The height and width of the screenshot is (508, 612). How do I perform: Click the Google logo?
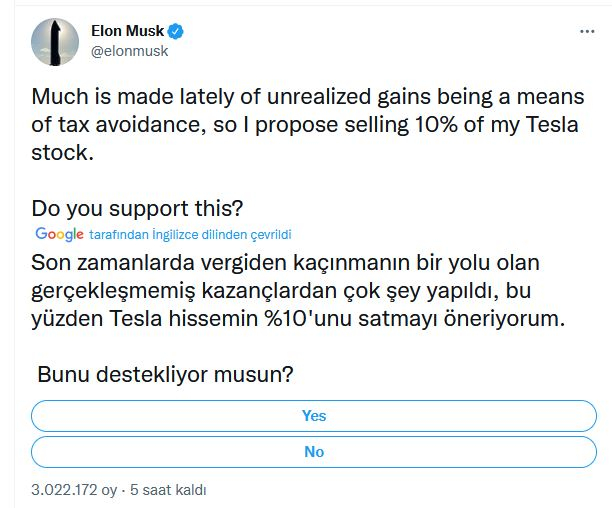pyautogui.click(x=59, y=234)
